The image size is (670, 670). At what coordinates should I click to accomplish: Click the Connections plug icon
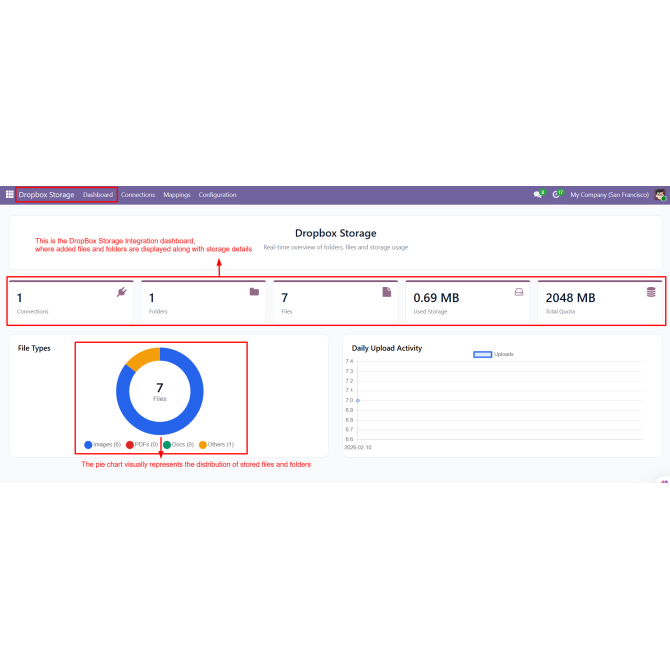pyautogui.click(x=122, y=292)
